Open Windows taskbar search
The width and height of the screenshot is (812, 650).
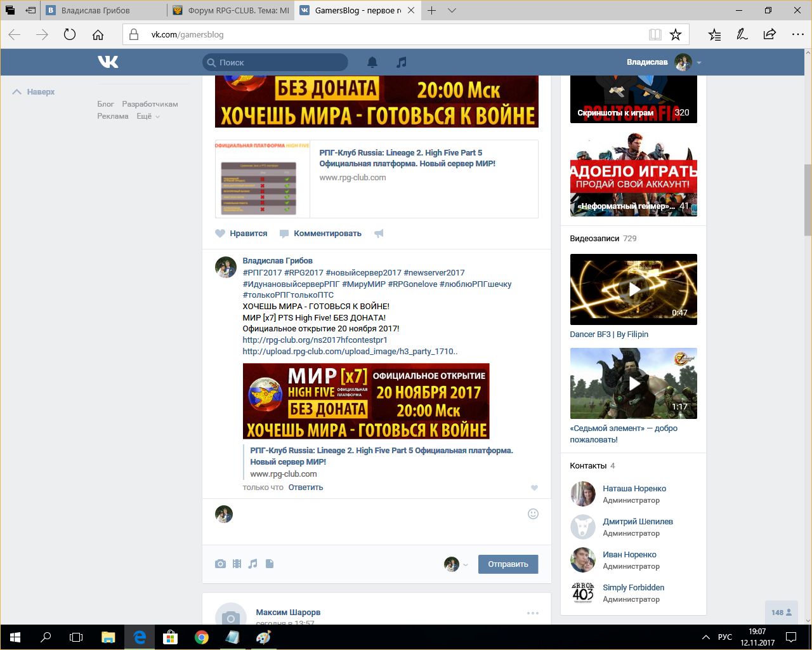tap(46, 637)
